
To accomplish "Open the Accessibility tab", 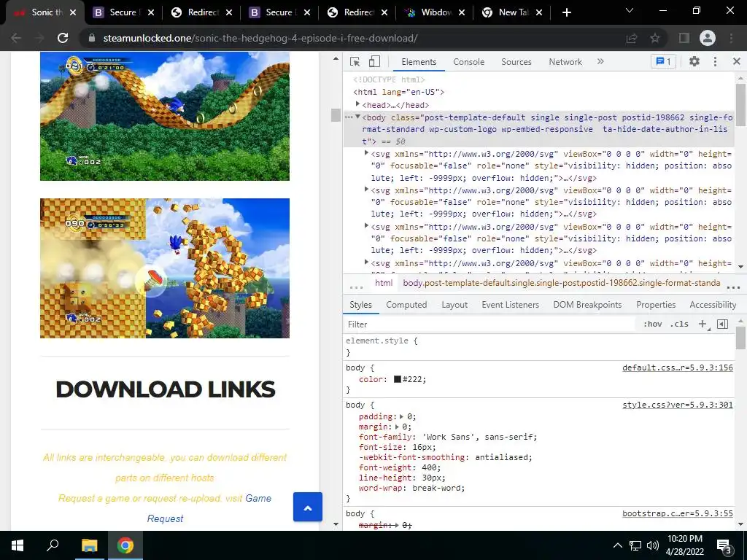I will click(x=713, y=305).
